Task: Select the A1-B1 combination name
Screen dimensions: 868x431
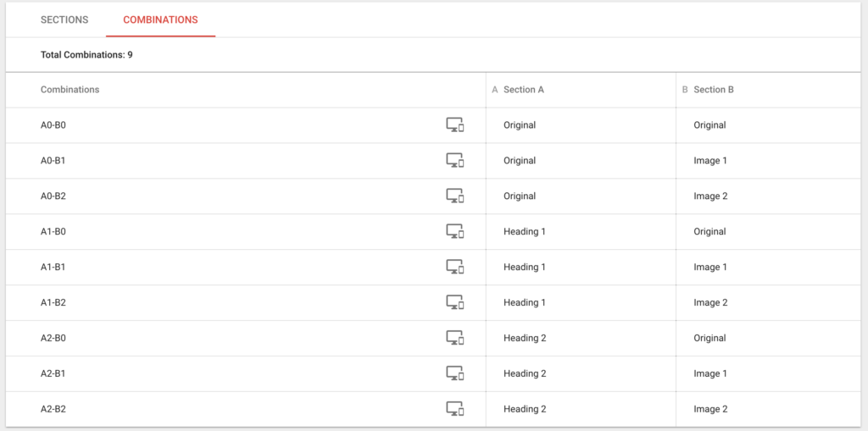Action: (53, 268)
